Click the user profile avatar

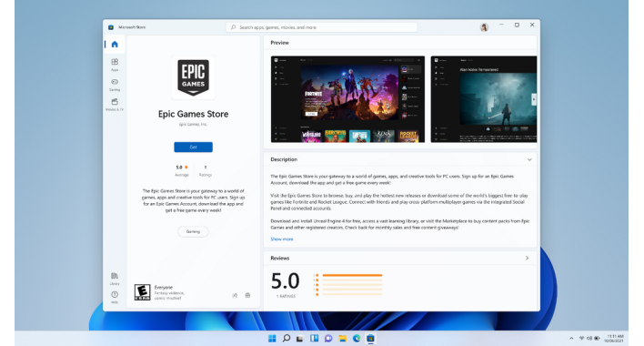click(484, 27)
